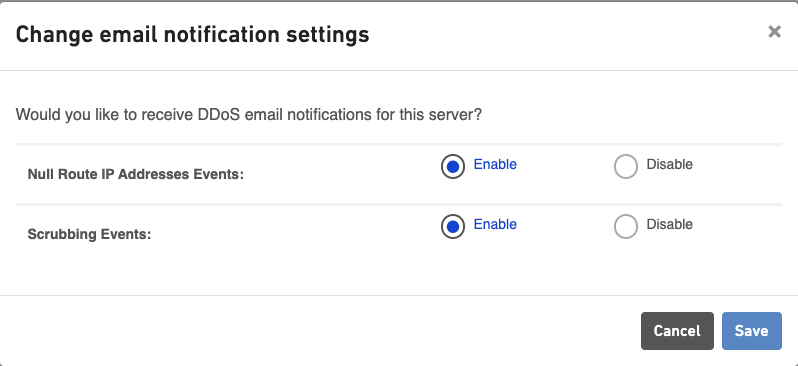Select Enable radio circle for Null Route events
This screenshot has height=366, width=798.
pyautogui.click(x=452, y=166)
